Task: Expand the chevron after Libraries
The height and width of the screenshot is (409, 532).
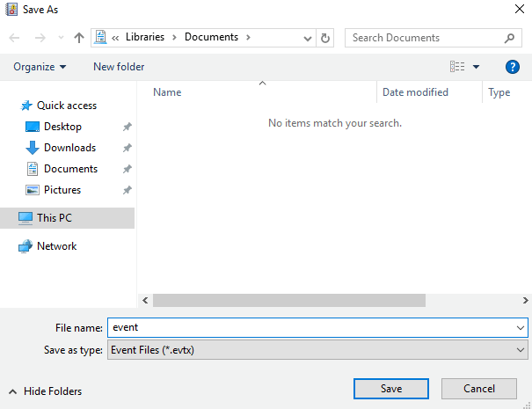Action: 174,37
